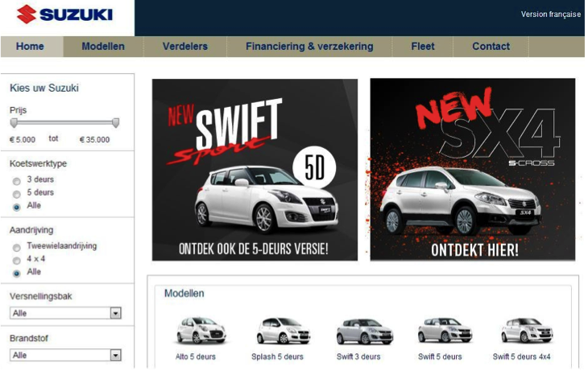
Task: Click the Swift 5 deurs 4x4 car image
Action: point(527,331)
